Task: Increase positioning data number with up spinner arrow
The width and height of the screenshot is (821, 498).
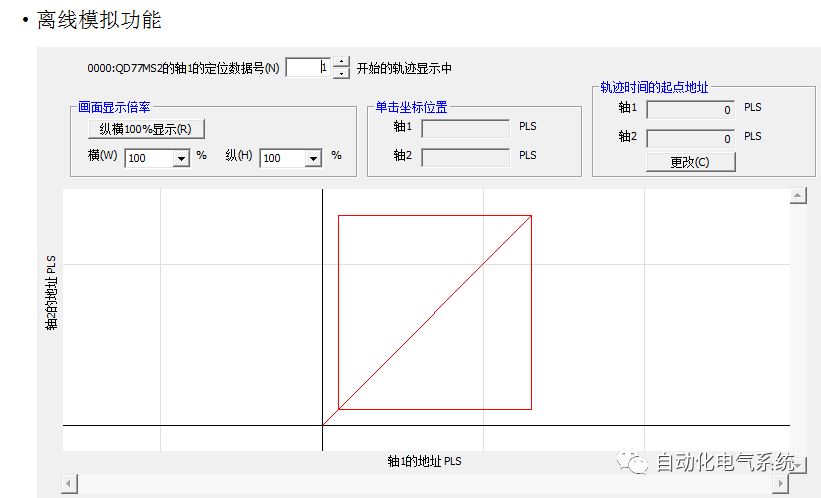Action: click(x=341, y=63)
